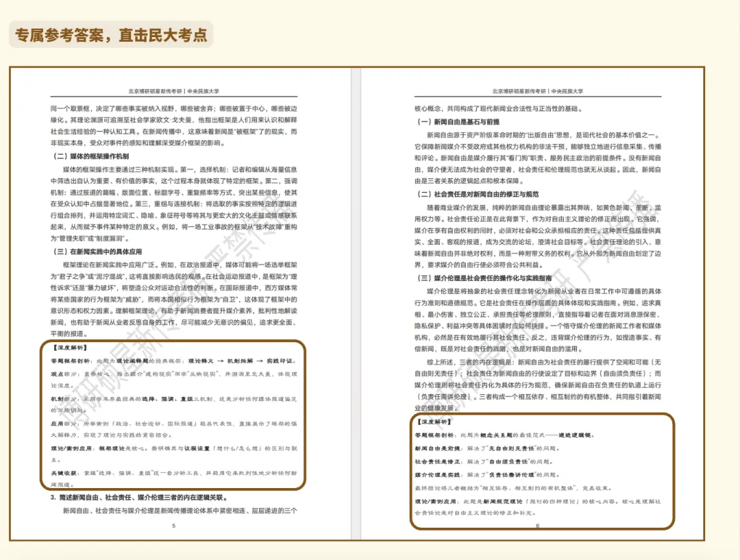The height and width of the screenshot is (560, 740).
Task: Click question '3. 简述新闻自由、社会责任、媒介伦理三者的内在逻辑关联。'
Action: tap(140, 498)
